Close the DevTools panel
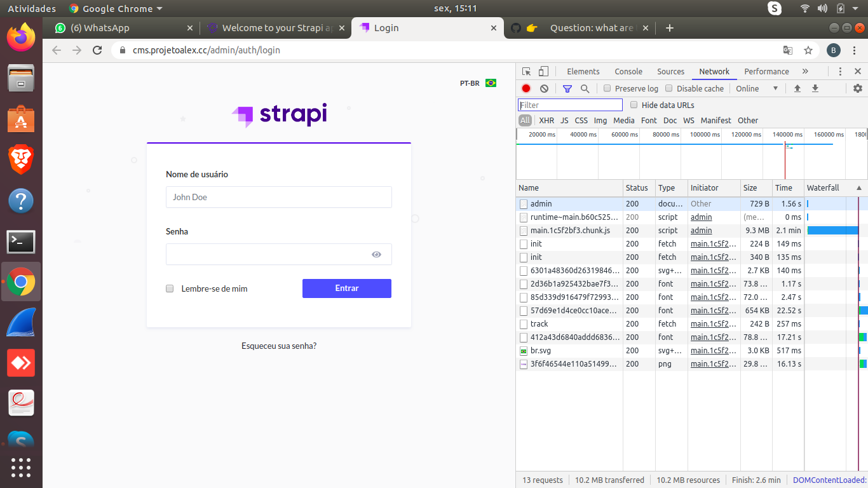The width and height of the screenshot is (868, 488). point(858,71)
